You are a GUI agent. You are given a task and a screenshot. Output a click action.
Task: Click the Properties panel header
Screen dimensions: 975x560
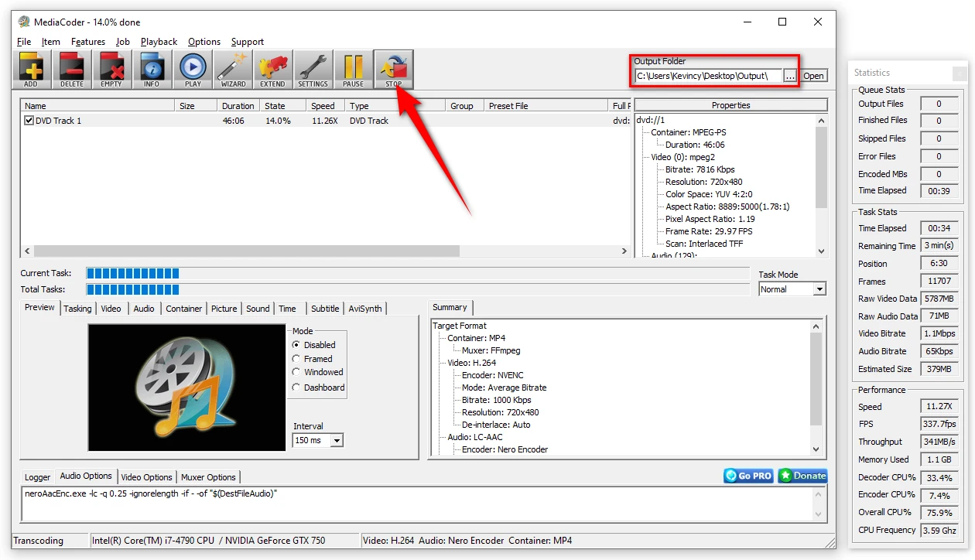coord(730,105)
